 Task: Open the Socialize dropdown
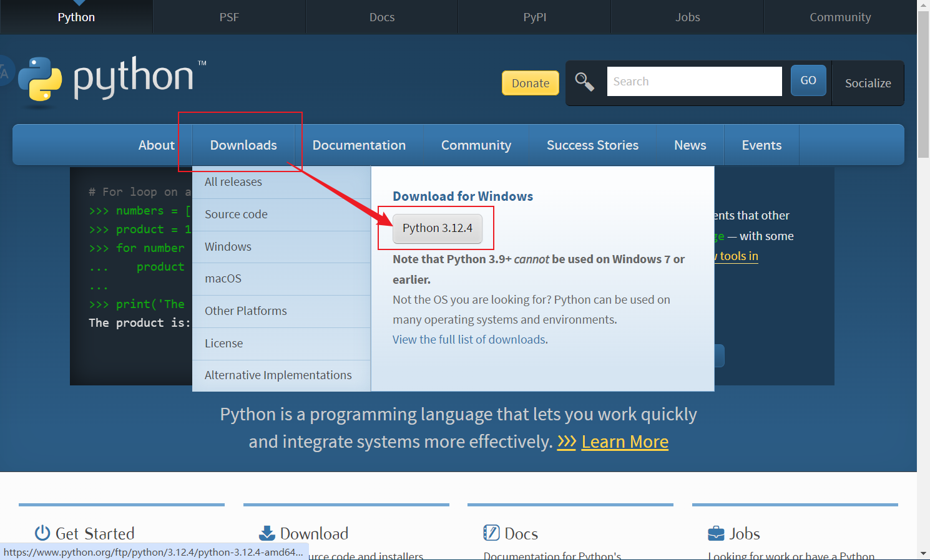tap(868, 83)
